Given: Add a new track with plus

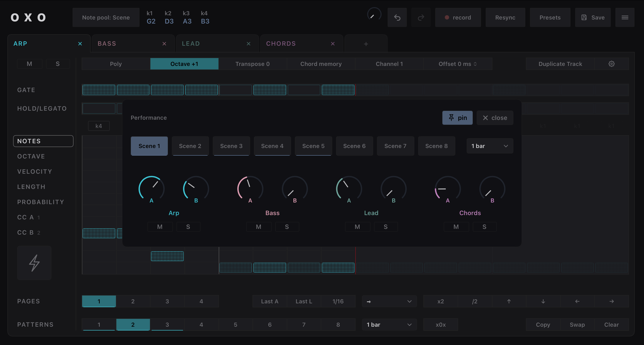Looking at the screenshot, I should [366, 44].
